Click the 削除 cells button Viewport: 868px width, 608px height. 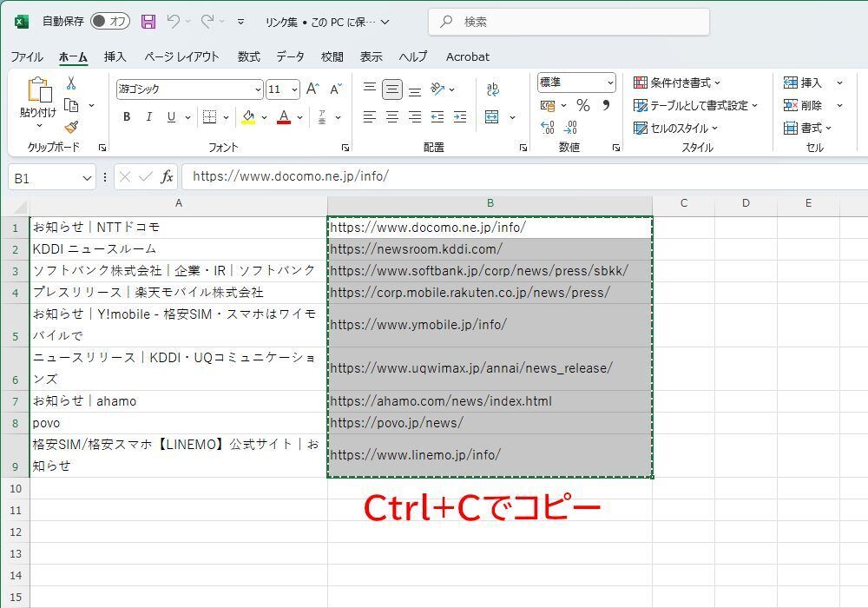[x=803, y=105]
